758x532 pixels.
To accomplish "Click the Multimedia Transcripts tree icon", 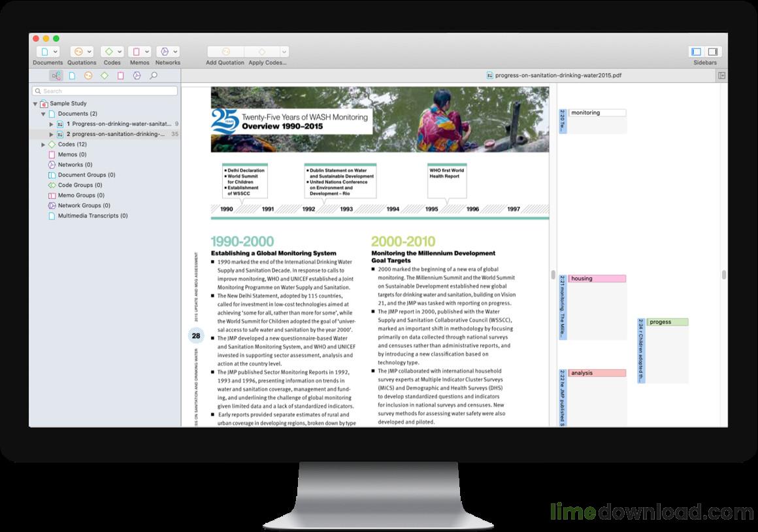I will [52, 216].
